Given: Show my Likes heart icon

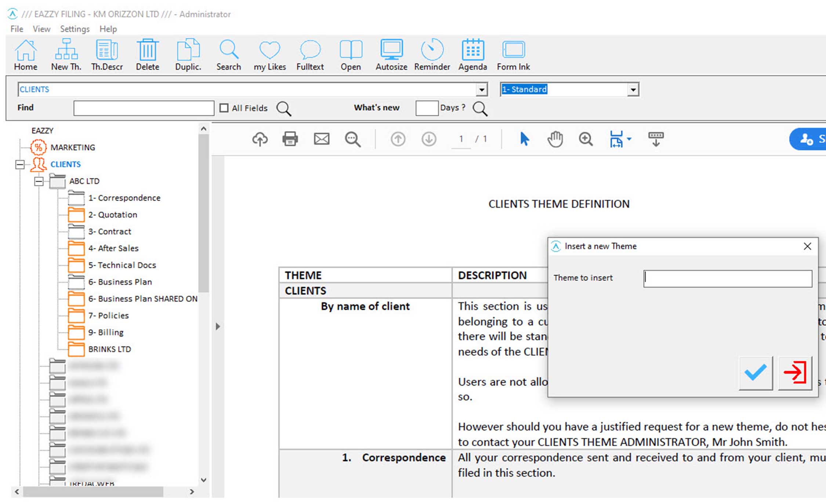Looking at the screenshot, I should point(270,55).
